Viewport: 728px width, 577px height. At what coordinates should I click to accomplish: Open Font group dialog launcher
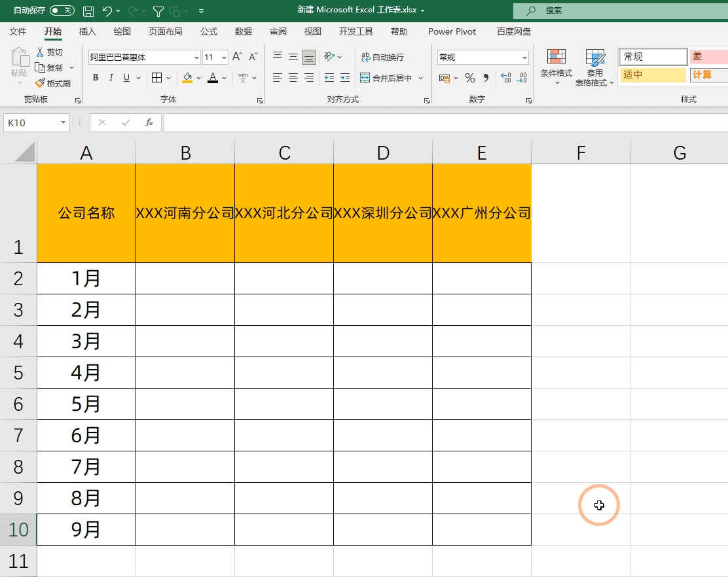tap(260, 100)
